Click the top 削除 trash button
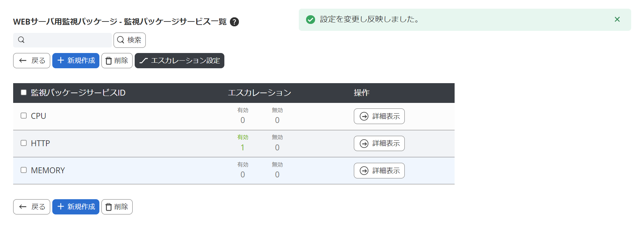 [117, 61]
